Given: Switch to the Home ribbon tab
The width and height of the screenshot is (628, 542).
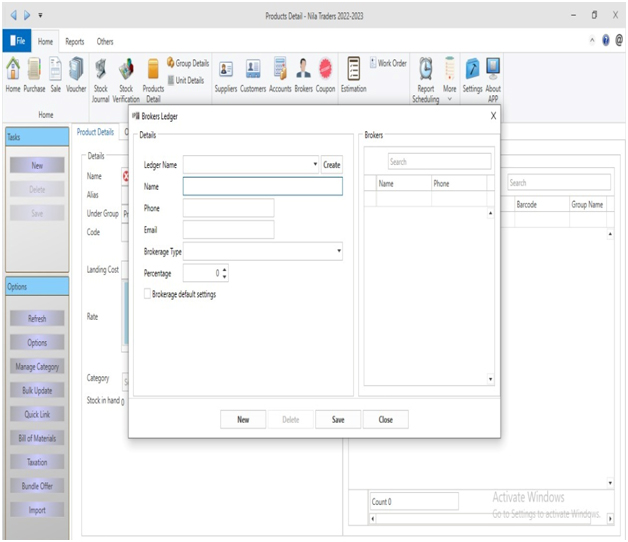Looking at the screenshot, I should tap(45, 41).
